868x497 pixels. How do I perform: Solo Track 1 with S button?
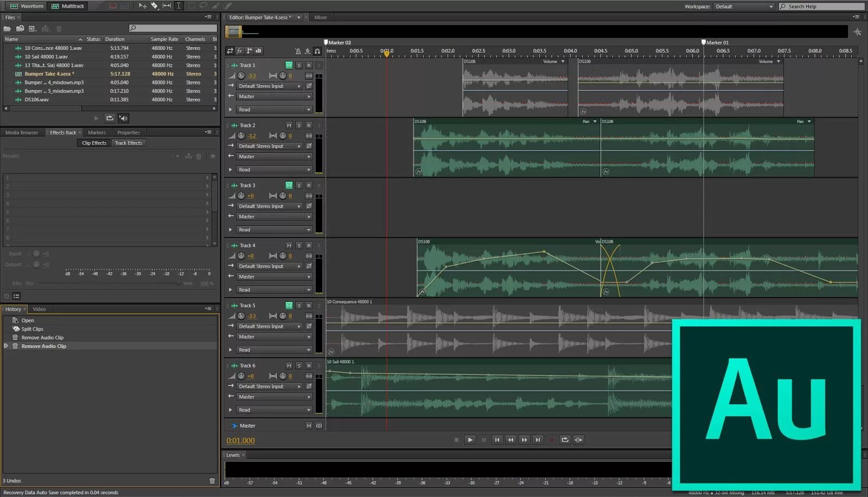pos(298,65)
